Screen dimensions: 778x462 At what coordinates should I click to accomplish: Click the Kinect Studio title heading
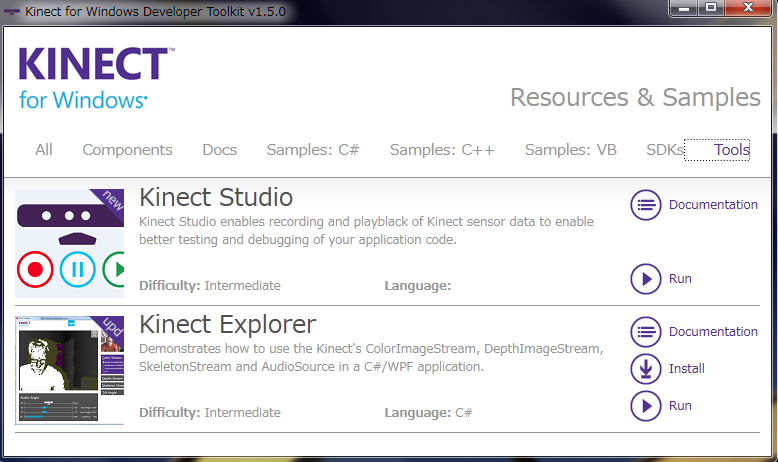[x=216, y=196]
